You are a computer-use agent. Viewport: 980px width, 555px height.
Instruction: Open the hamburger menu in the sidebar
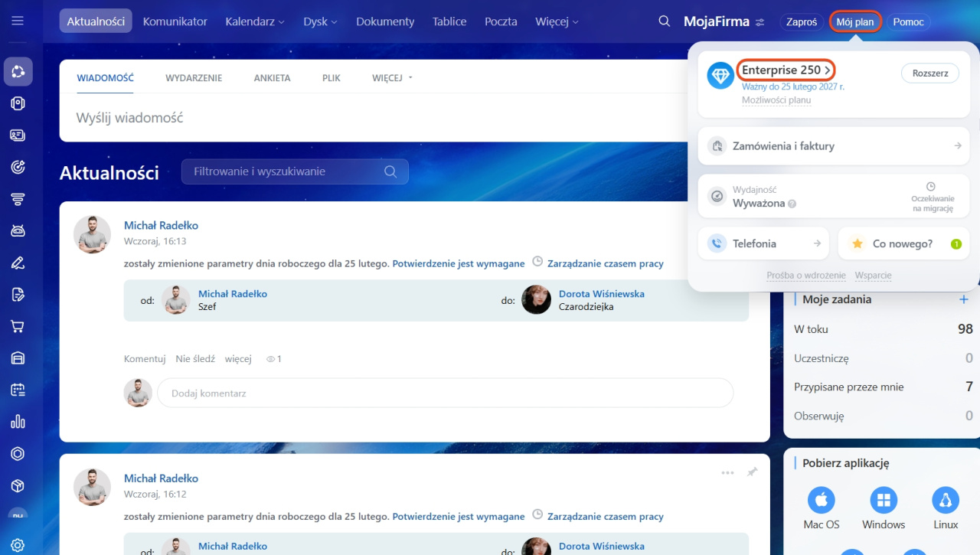click(18, 21)
